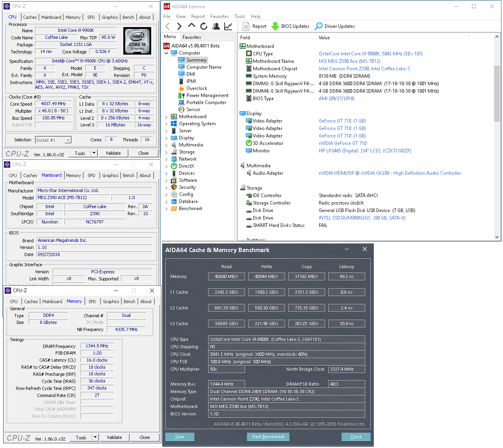Select IPMI in the AIDA64 tree
Screen dimensions: 503x448
point(191,81)
